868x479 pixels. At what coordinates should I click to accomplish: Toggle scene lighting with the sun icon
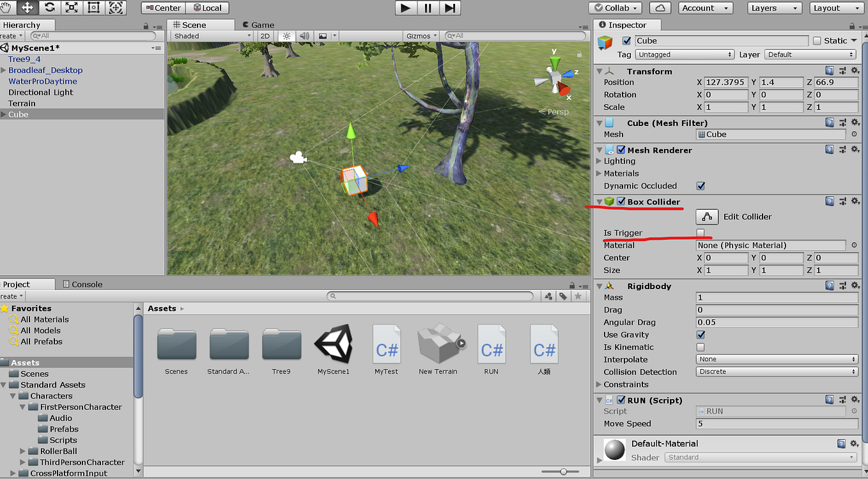point(286,36)
